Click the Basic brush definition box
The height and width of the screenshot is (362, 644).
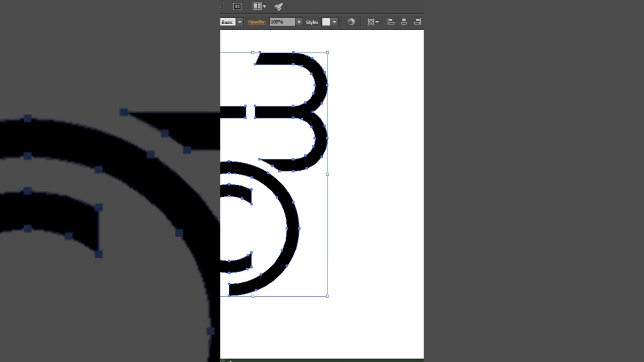coord(227,22)
